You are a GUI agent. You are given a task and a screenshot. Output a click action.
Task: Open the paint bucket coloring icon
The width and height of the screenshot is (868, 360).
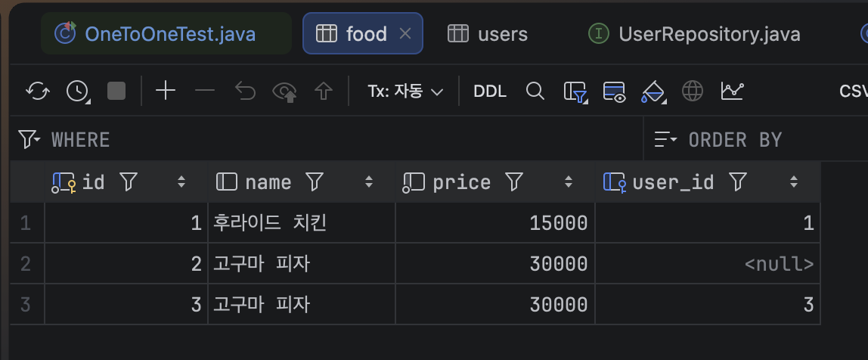point(653,92)
